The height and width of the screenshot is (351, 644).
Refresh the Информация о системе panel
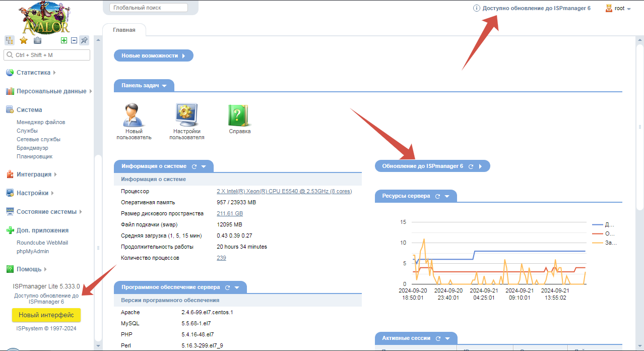194,166
